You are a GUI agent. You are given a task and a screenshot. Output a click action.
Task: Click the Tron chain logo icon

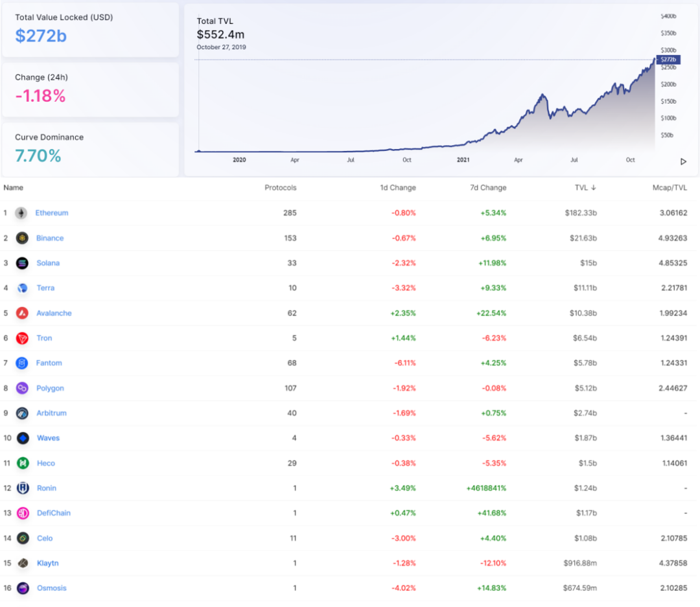[22, 338]
